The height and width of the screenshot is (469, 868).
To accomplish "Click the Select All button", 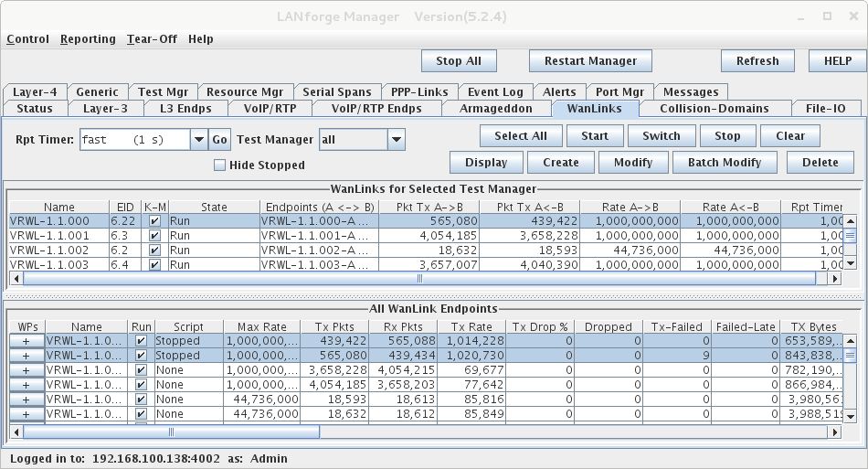I will (521, 135).
